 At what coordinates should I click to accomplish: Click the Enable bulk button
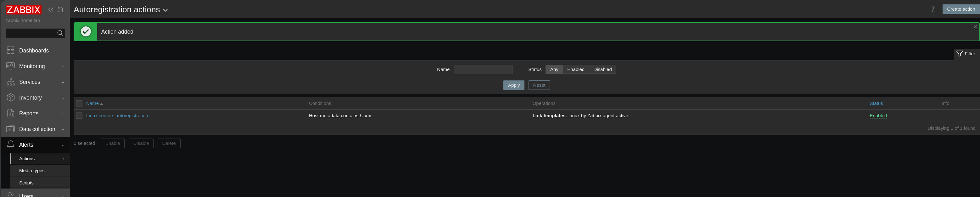pos(113,143)
